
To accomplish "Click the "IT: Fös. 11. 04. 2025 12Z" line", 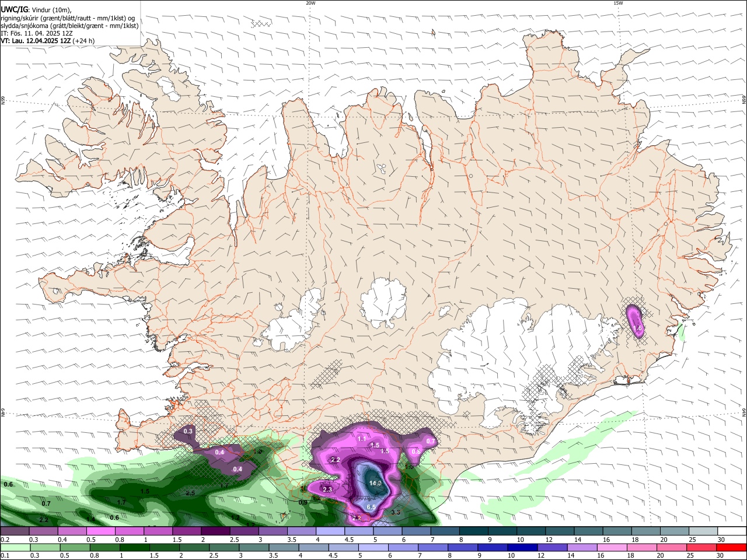I will point(36,33).
